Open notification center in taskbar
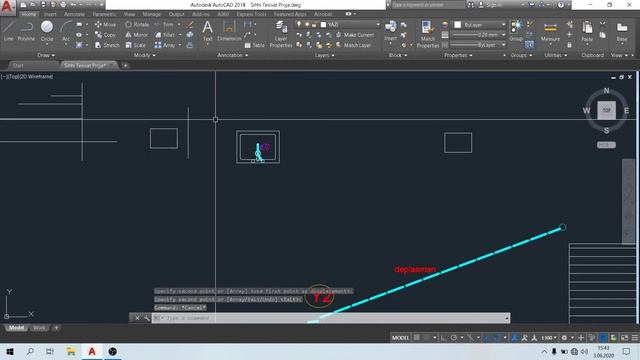This screenshot has width=640, height=360. pos(627,351)
